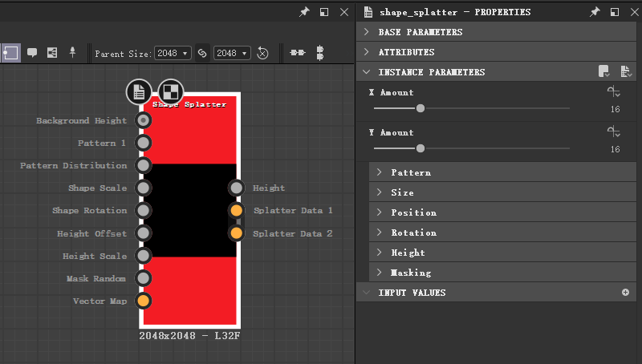Click the Y Amount slider handle
Screen dimensions: 642x364
tap(421, 148)
